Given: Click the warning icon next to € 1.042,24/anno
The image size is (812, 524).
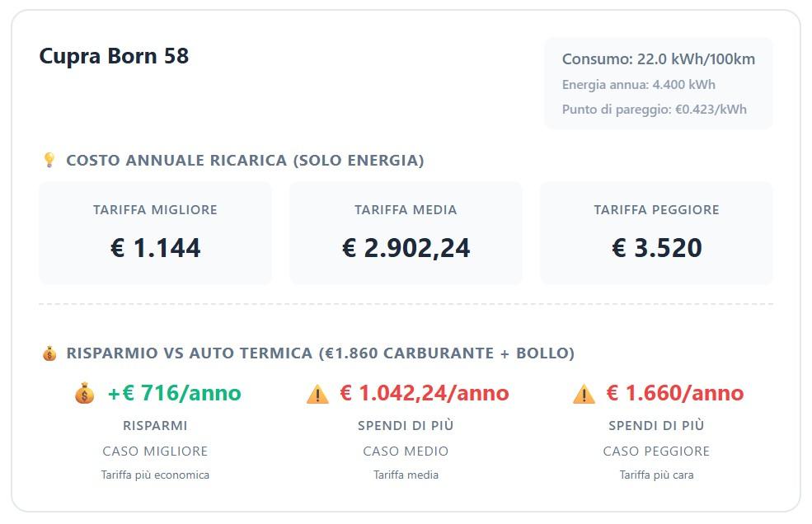Looking at the screenshot, I should 317,395.
